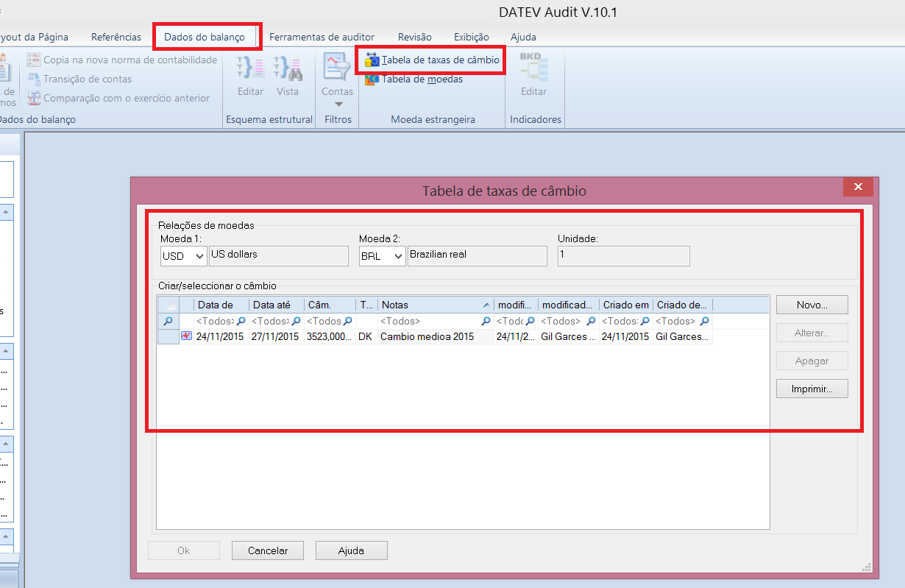The image size is (905, 588).
Task: Select the 27/11/2015 Data até cell
Action: (276, 336)
